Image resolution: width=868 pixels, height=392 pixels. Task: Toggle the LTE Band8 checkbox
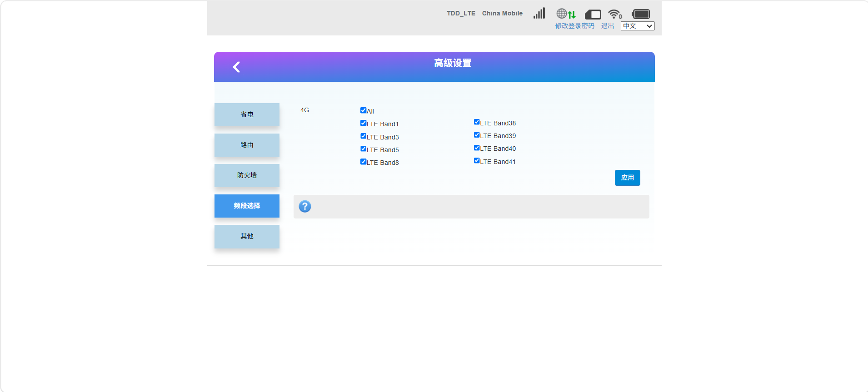[364, 162]
